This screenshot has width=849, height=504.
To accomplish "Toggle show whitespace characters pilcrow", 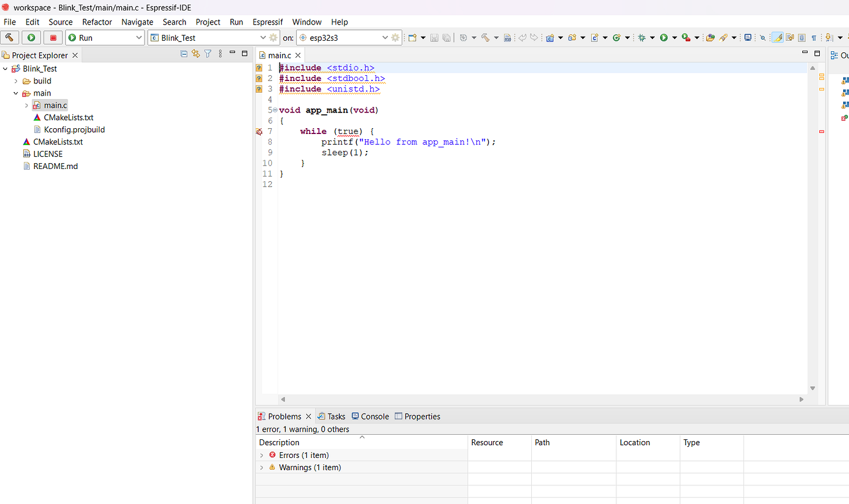I will coord(814,38).
